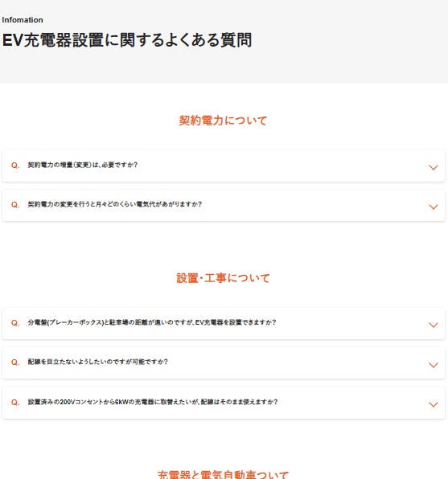Image resolution: width=448 pixels, height=479 pixels.
Task: Click Q. icon beside 契約電力の増量 question
Action: click(x=15, y=166)
